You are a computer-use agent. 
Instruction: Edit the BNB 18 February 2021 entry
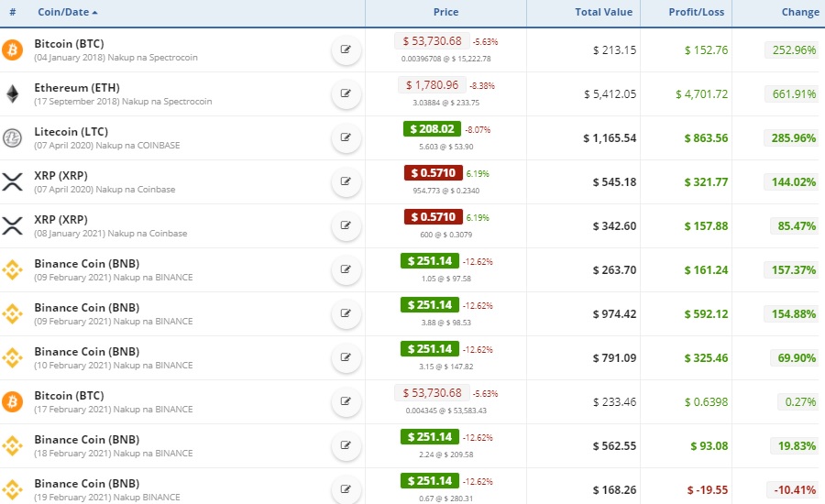[x=346, y=445]
